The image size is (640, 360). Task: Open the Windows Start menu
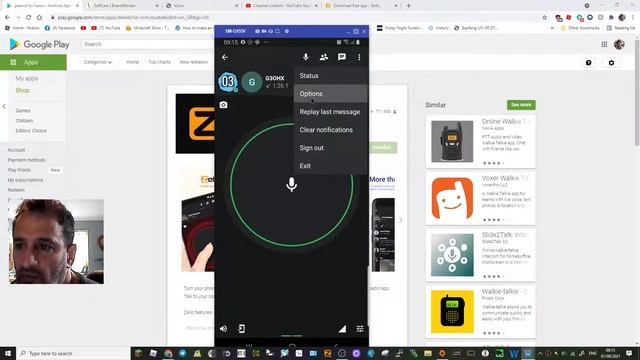(x=8, y=353)
